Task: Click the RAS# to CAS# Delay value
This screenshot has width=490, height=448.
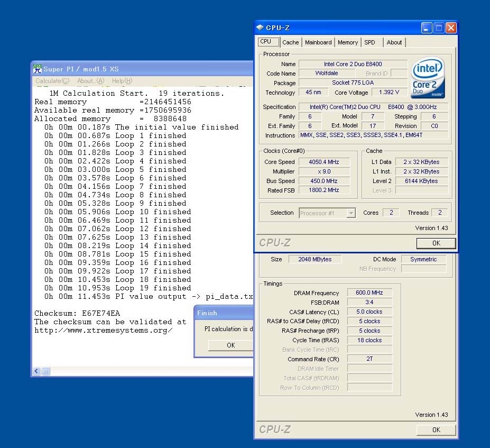Action: pyautogui.click(x=369, y=321)
